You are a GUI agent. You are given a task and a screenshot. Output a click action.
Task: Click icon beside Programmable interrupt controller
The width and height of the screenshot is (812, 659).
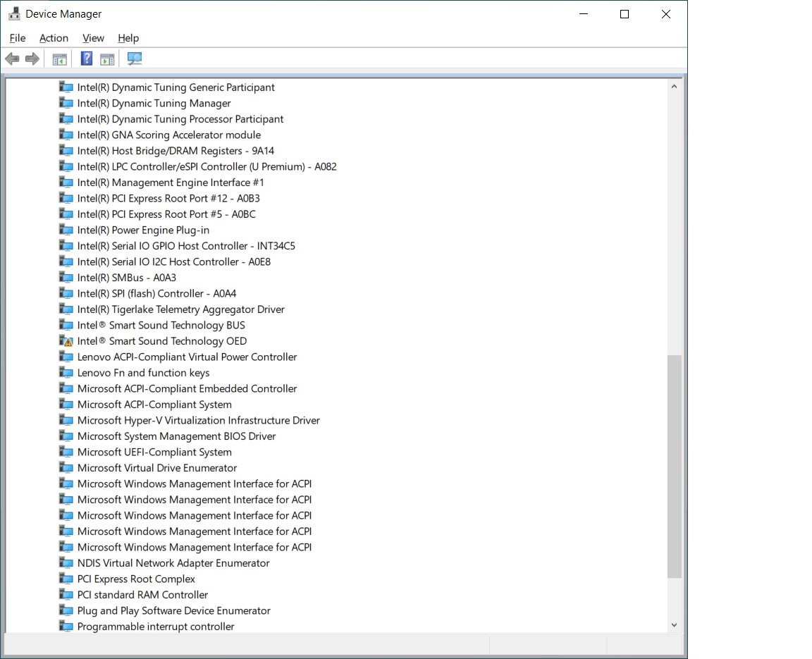coord(66,627)
